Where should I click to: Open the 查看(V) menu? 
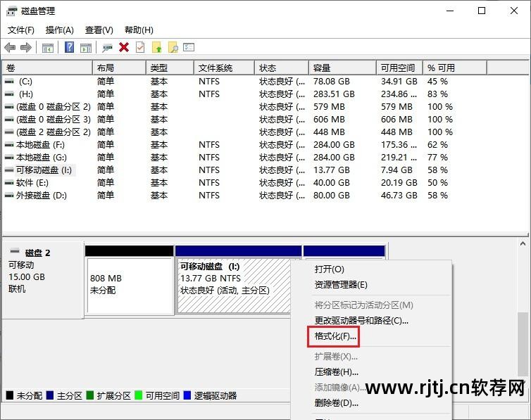pos(99,30)
